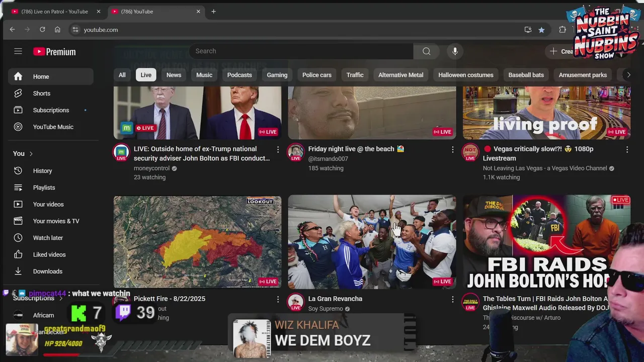Open Liked videos
This screenshot has height=362, width=644.
[51, 254]
